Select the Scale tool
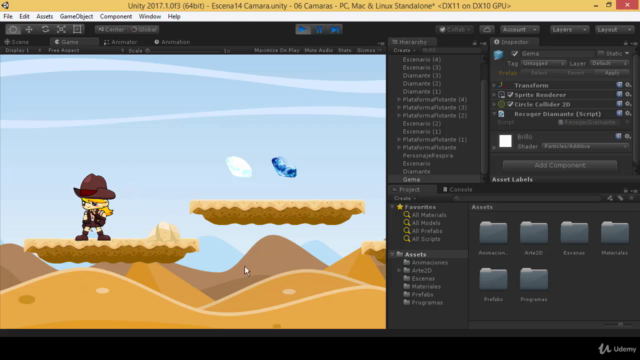Image resolution: width=640 pixels, height=360 pixels. coord(61,29)
